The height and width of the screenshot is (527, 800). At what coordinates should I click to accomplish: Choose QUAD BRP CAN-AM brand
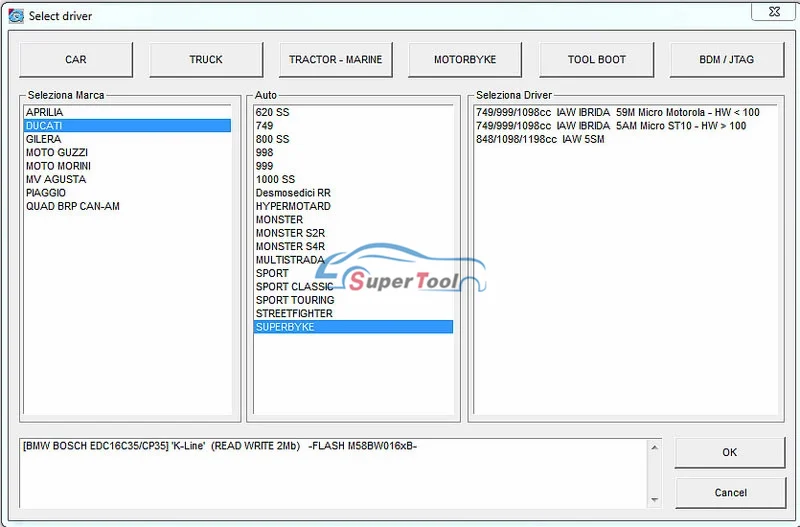[127, 206]
